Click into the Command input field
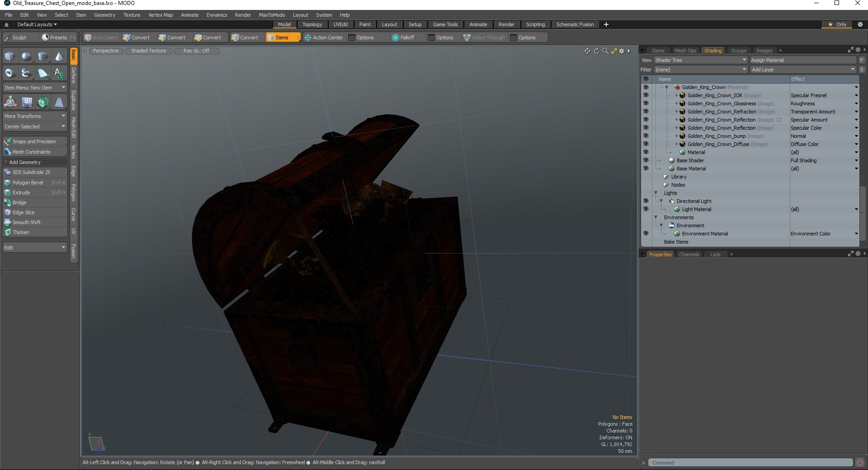Viewport: 868px width, 470px height. point(750,463)
